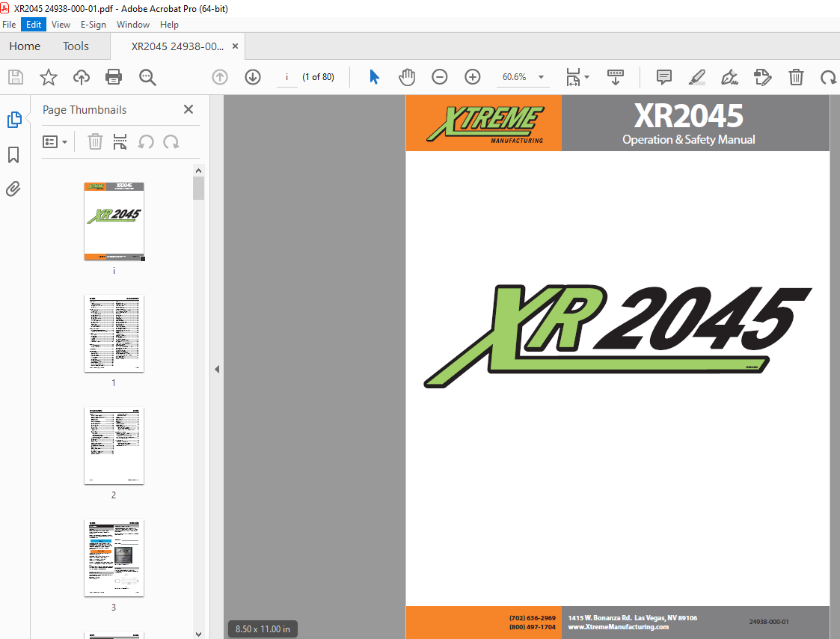Select the XR2045 24938-00... document tab
The width and height of the screenshot is (840, 639).
coord(177,46)
